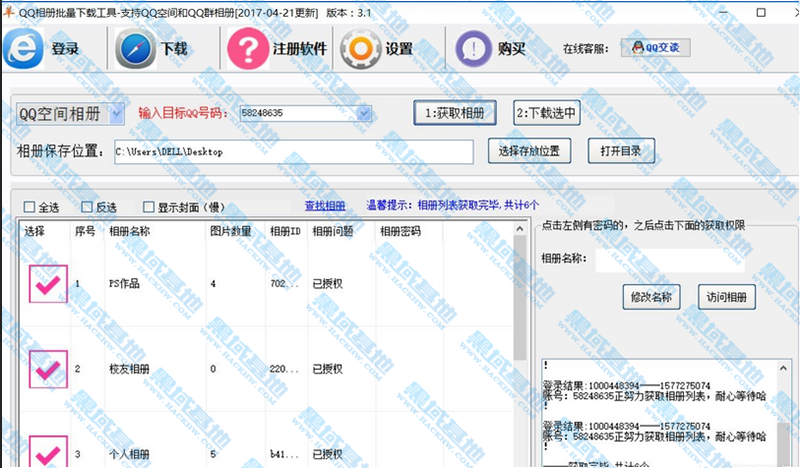Open the 下载 toolbar label
This screenshot has width=800, height=468.
tap(174, 49)
